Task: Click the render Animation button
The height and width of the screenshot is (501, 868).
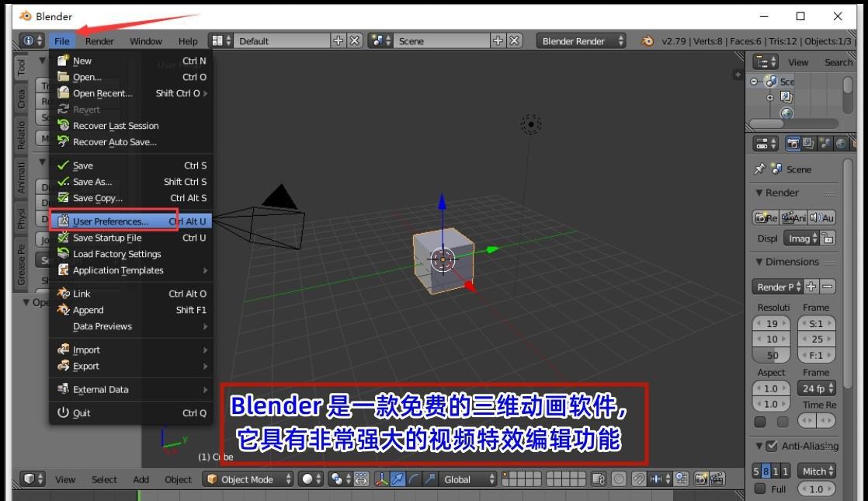Action: 793,217
